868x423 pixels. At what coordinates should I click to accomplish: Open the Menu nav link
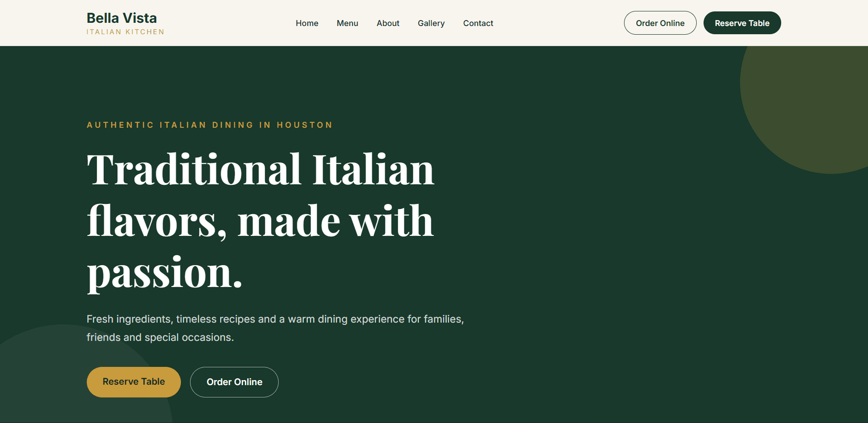tap(347, 23)
